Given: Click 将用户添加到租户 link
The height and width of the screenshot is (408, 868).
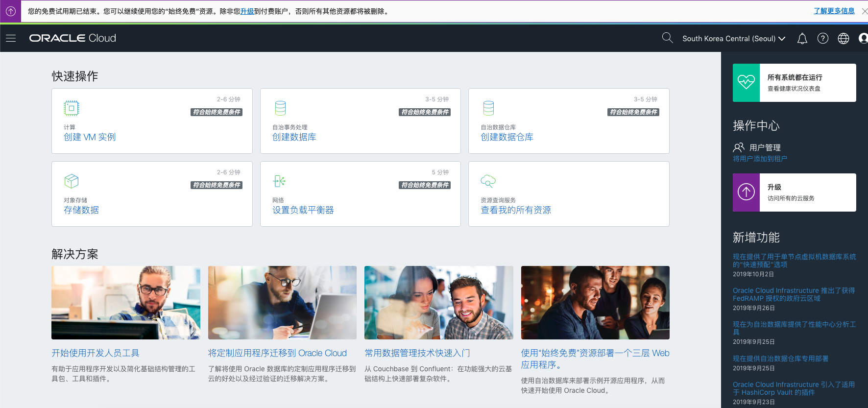Looking at the screenshot, I should pos(760,159).
